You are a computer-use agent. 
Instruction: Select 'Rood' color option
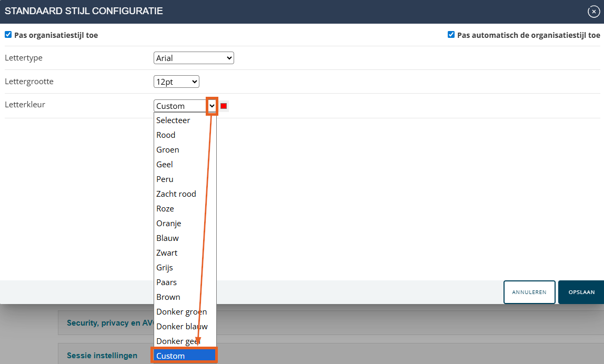tap(185, 135)
